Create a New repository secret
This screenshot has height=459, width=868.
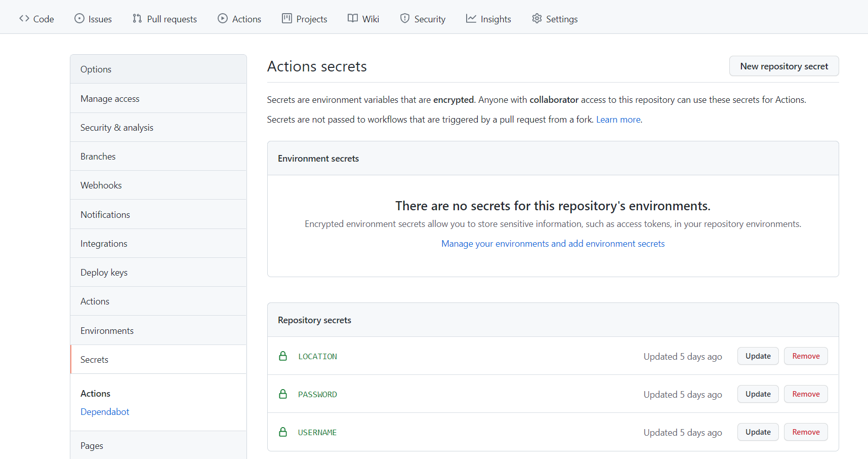point(783,66)
